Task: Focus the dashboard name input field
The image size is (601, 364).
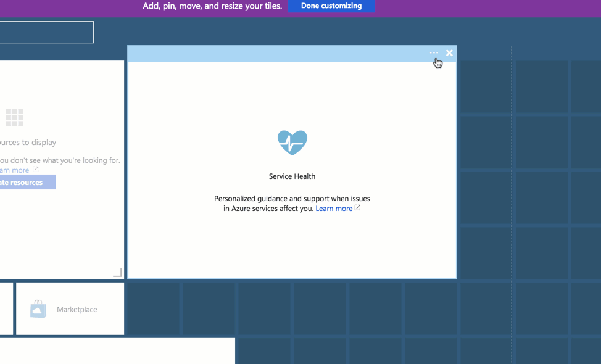Action: pos(46,32)
